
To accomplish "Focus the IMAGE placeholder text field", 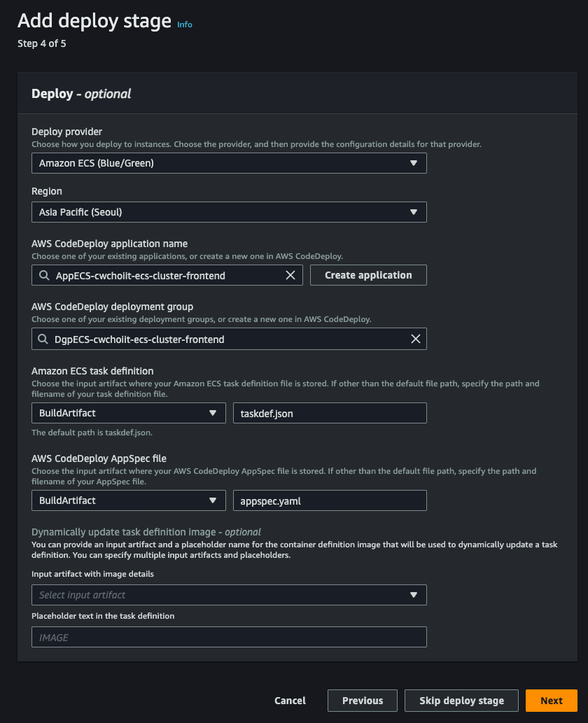I will [229, 637].
